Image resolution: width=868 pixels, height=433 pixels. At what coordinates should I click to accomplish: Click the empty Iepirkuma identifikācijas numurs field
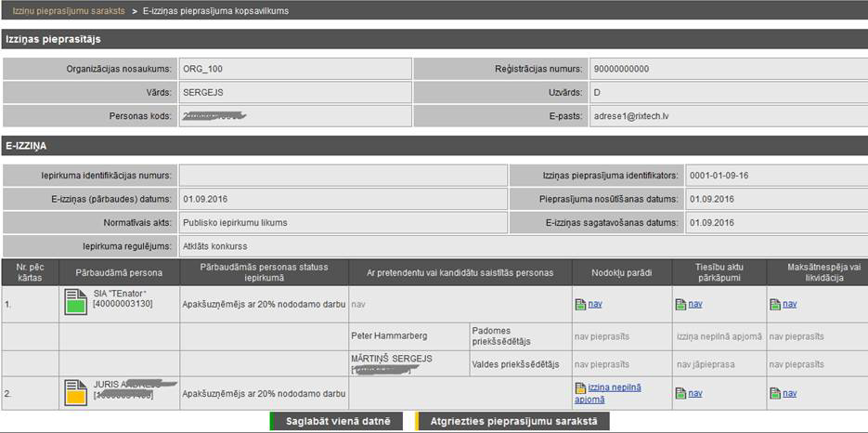point(343,176)
